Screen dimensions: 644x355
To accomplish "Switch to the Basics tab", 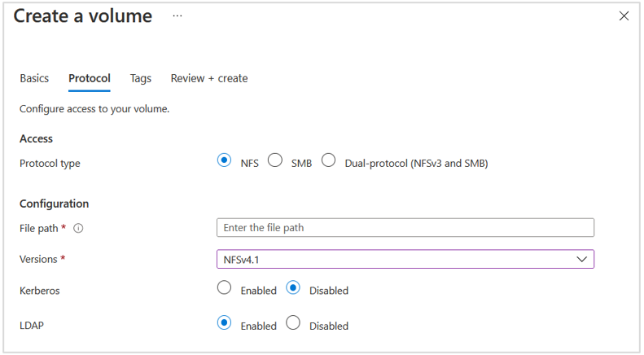I will (34, 78).
